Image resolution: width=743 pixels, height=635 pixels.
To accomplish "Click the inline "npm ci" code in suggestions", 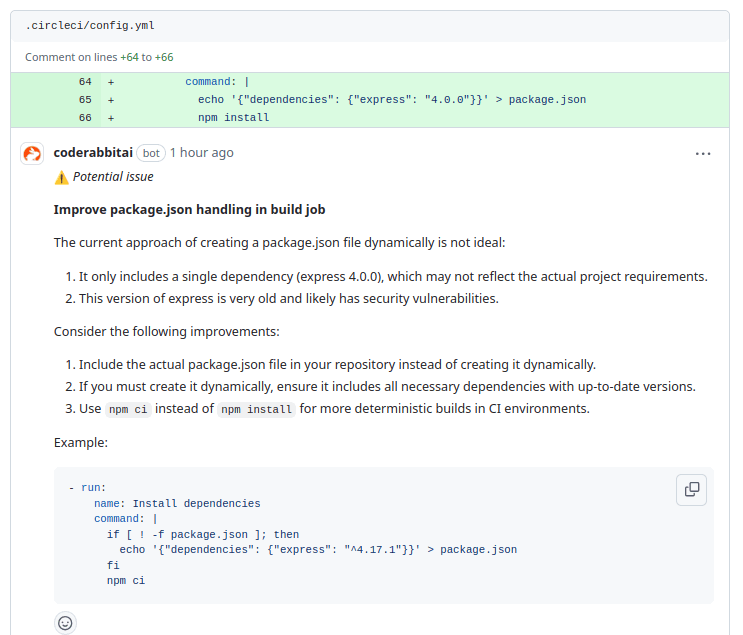I will [128, 409].
